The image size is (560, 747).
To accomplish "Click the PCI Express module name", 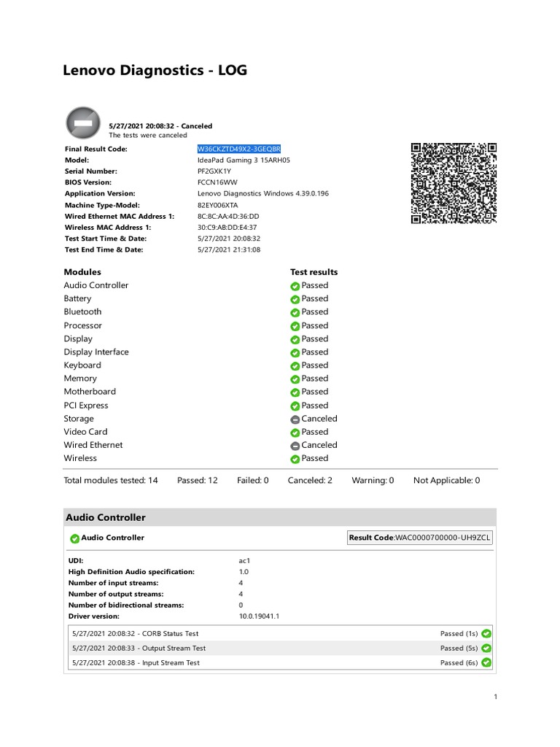I will click(x=86, y=406).
